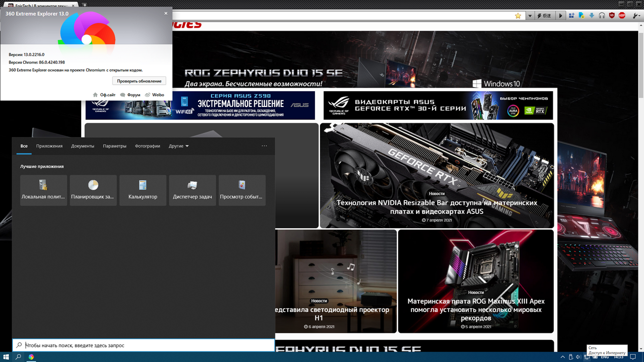Open the extensions grid-plus icon
The height and width of the screenshot is (362, 644).
tap(571, 16)
